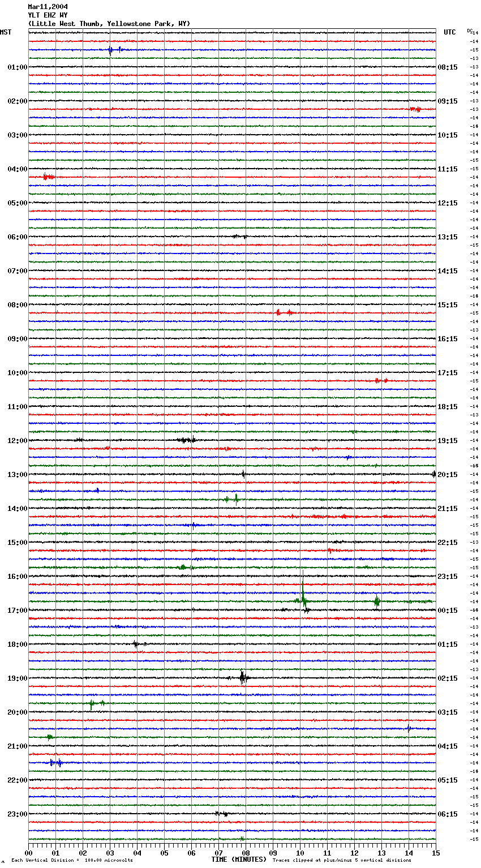Click the 13:15 UTC time label
The width and height of the screenshot is (481, 868).
(x=448, y=237)
